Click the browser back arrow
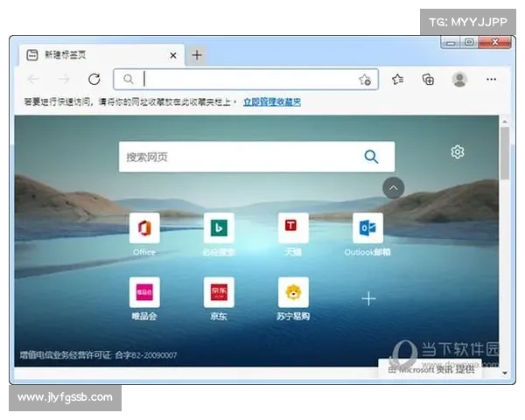The image size is (525, 420). click(33, 80)
